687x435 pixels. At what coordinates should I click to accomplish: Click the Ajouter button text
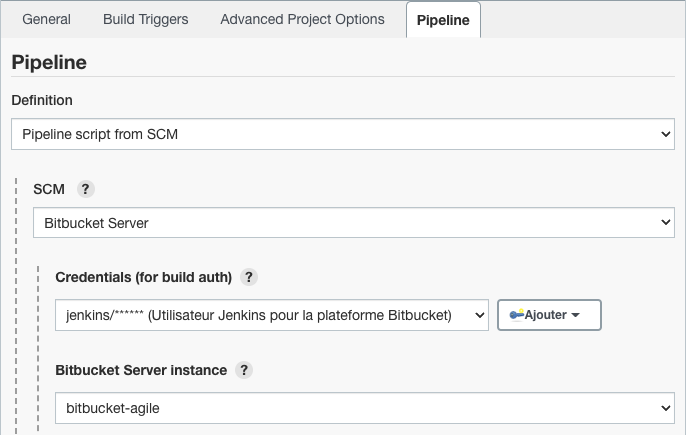(545, 315)
